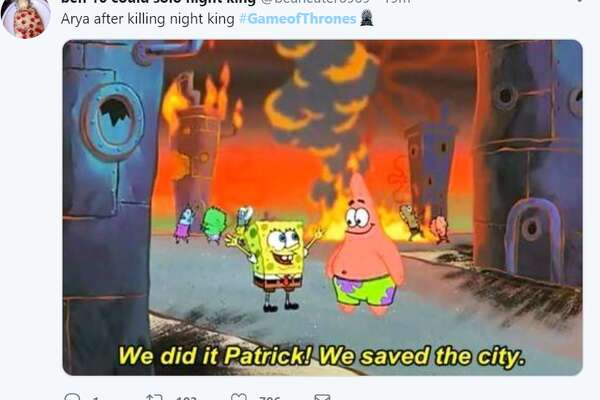Share tweet via the envelope icon
600x400 pixels.
click(322, 397)
